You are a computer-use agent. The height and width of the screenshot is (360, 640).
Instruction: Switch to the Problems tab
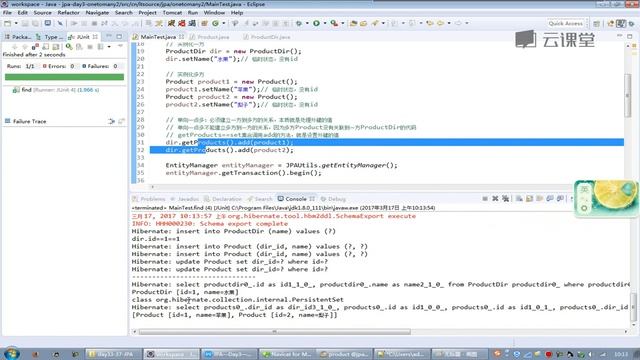[x=149, y=199]
